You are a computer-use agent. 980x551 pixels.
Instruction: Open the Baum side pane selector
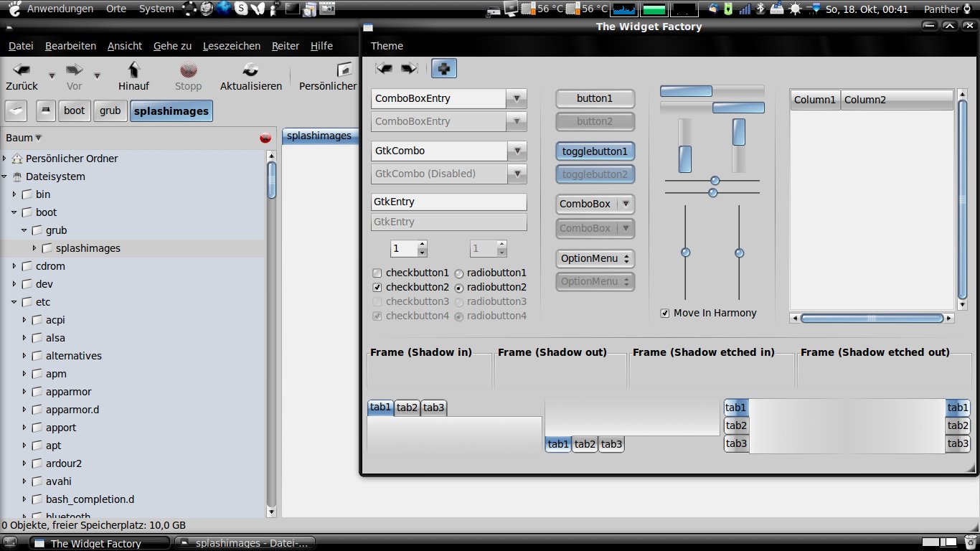[x=24, y=138]
